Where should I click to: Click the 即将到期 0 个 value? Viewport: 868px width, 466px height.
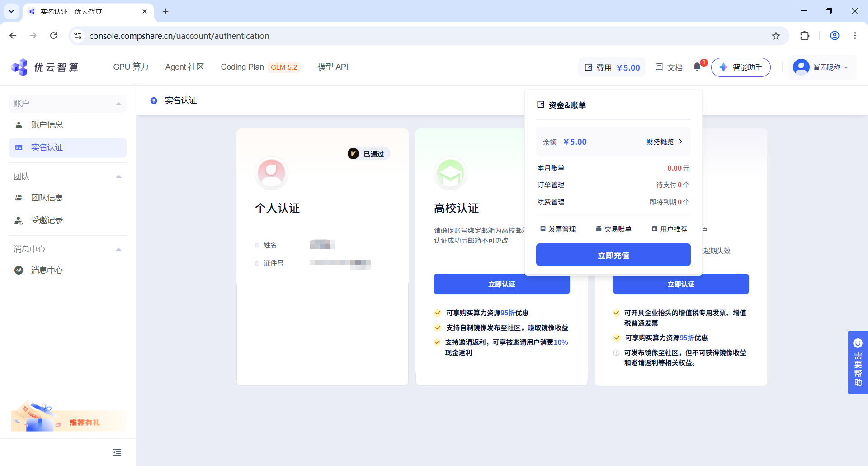point(670,202)
